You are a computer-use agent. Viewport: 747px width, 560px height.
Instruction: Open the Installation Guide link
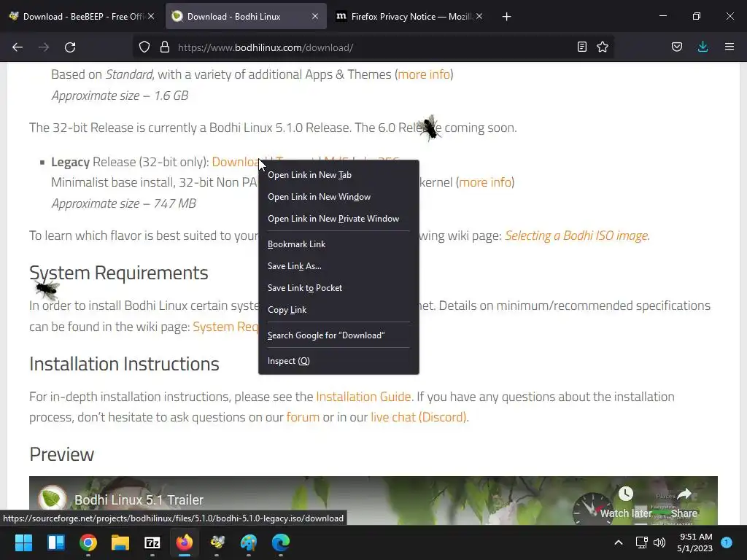[363, 397]
